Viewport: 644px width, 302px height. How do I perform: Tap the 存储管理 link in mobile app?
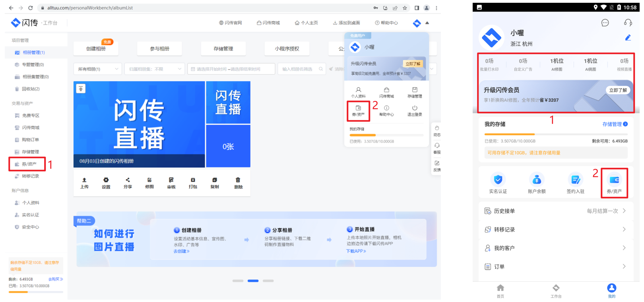[615, 124]
